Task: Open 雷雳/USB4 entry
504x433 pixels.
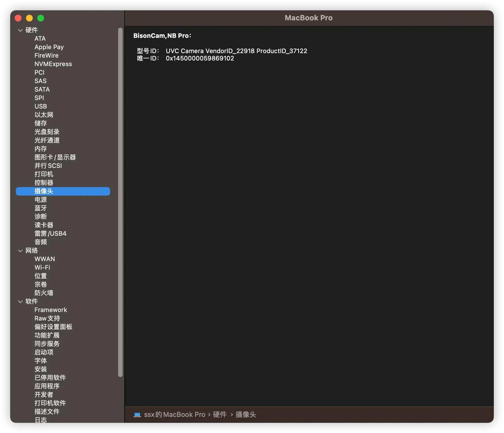Action: coord(50,233)
